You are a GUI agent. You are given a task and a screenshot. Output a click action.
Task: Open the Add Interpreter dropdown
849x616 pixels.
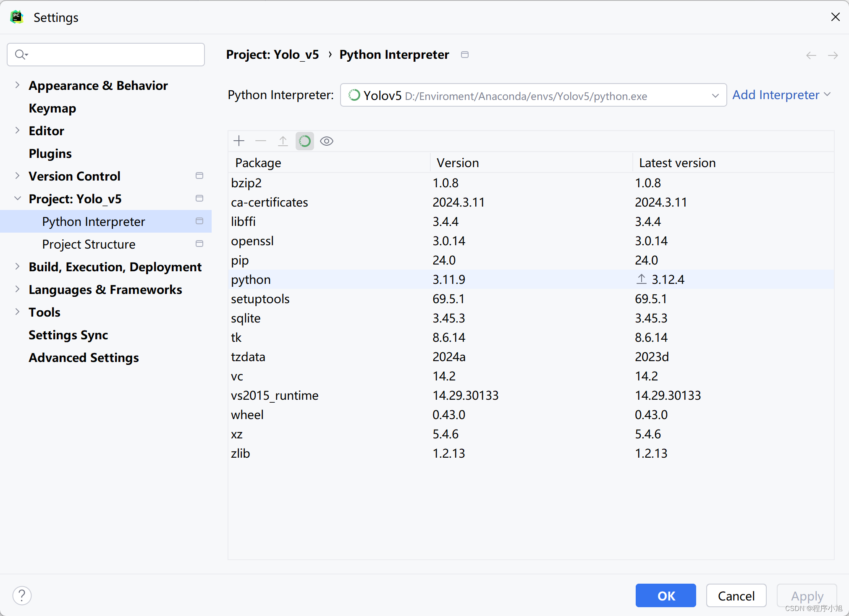[781, 95]
